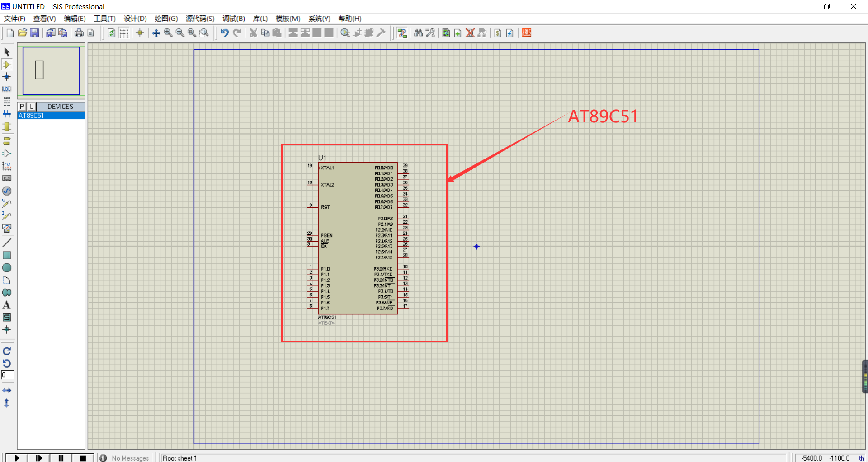The image size is (868, 462).
Task: Click the Step simulation button
Action: pos(39,458)
